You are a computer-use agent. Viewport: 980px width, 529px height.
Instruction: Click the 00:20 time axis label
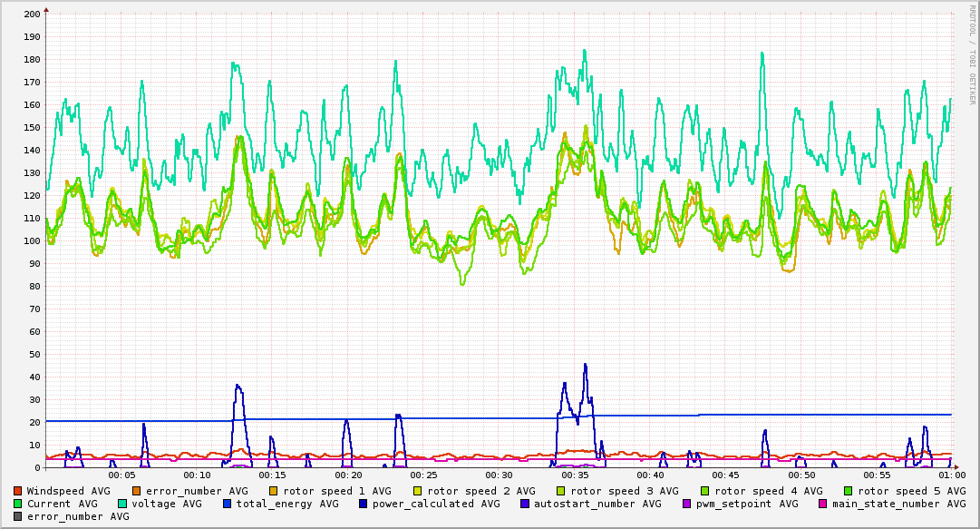tap(348, 475)
